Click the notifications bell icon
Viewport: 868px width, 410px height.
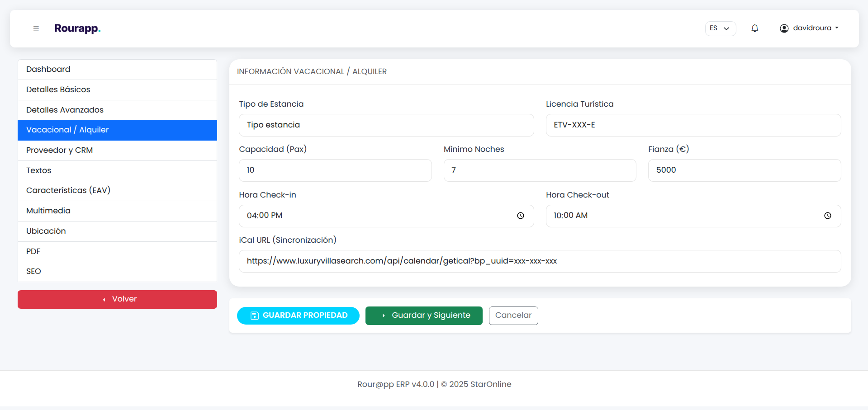(754, 28)
